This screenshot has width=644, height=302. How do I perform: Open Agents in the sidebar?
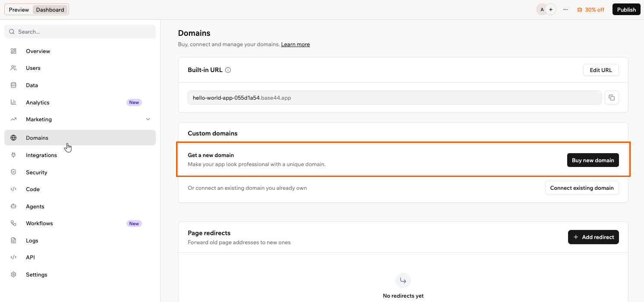80,206
